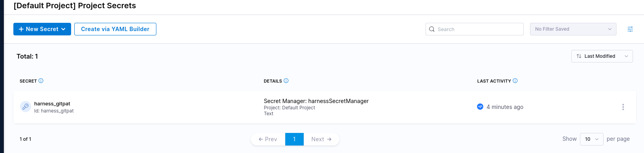The width and height of the screenshot is (644, 153).
Task: Go to the Next page
Action: tap(321, 139)
